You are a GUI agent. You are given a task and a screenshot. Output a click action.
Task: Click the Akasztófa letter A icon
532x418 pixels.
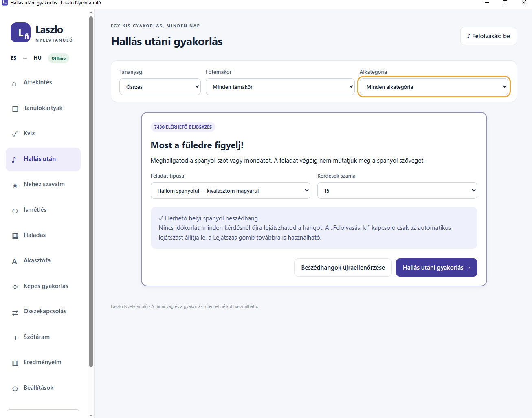(15, 261)
